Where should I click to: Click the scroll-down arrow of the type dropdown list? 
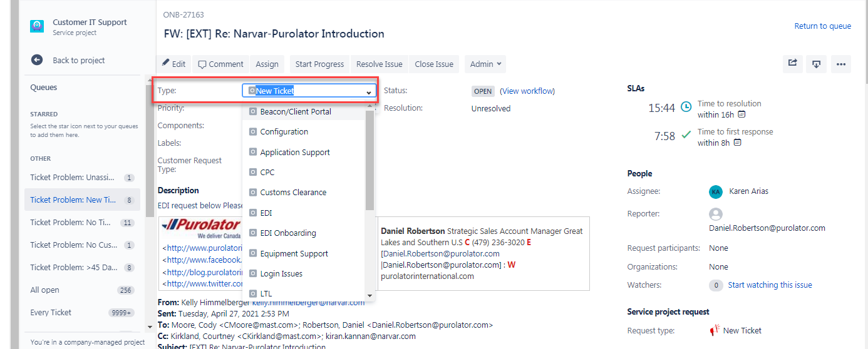pos(370,295)
